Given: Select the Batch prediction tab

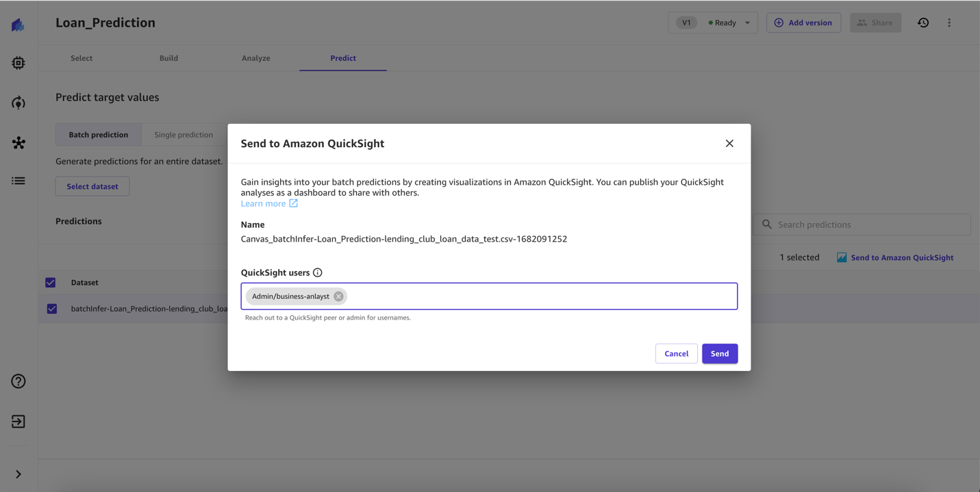Looking at the screenshot, I should coord(99,135).
